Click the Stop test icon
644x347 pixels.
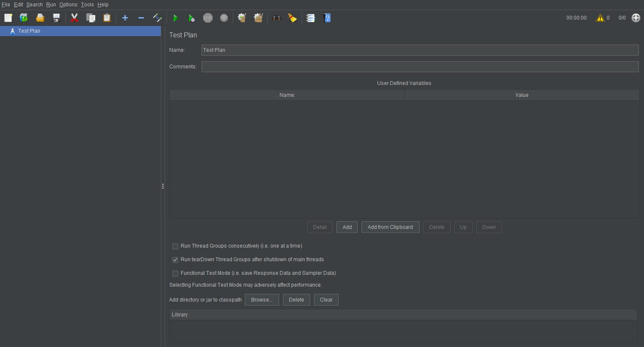point(208,18)
